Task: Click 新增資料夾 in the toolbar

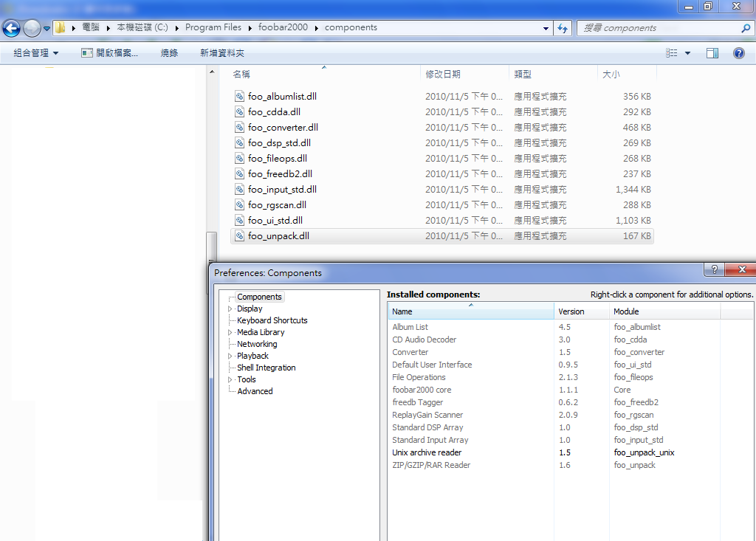Action: coord(222,53)
